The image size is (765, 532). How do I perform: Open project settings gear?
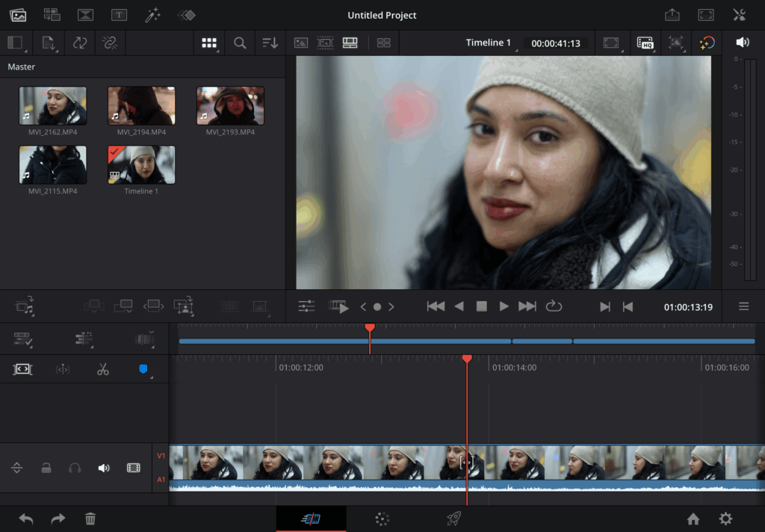[x=725, y=519]
